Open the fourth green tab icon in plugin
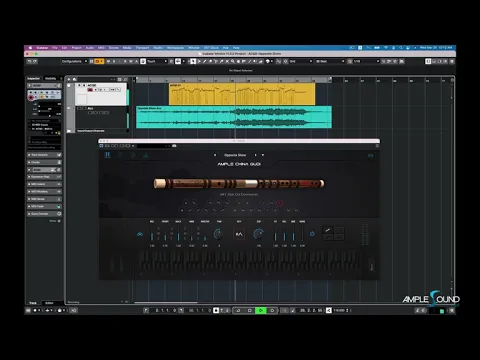480x360 pixels. point(146,155)
